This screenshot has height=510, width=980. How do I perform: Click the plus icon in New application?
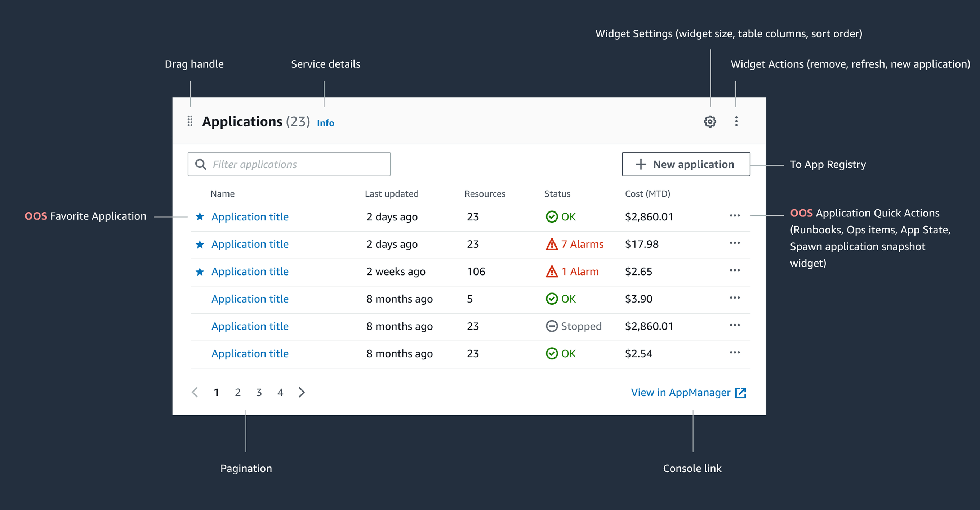pos(641,164)
